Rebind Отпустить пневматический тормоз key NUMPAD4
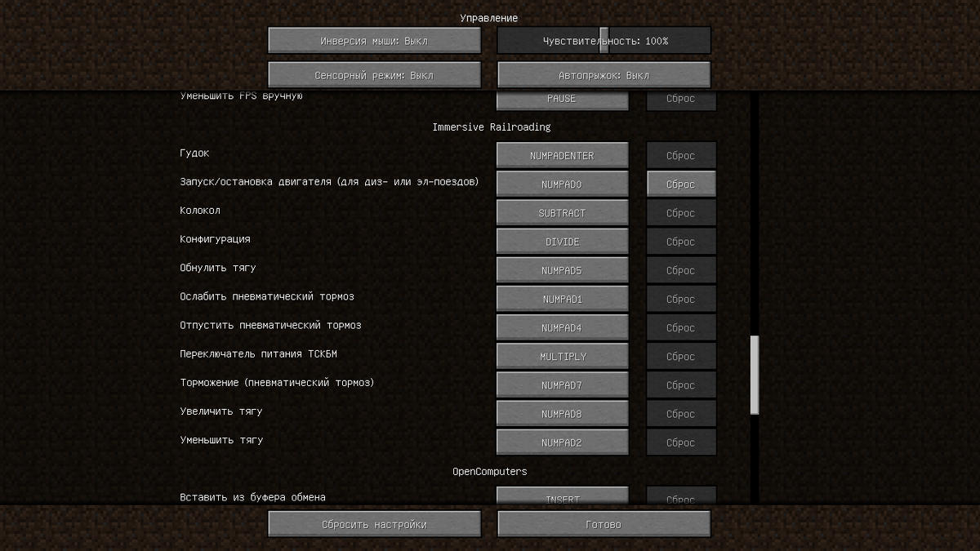The width and height of the screenshot is (980, 551). tap(562, 327)
